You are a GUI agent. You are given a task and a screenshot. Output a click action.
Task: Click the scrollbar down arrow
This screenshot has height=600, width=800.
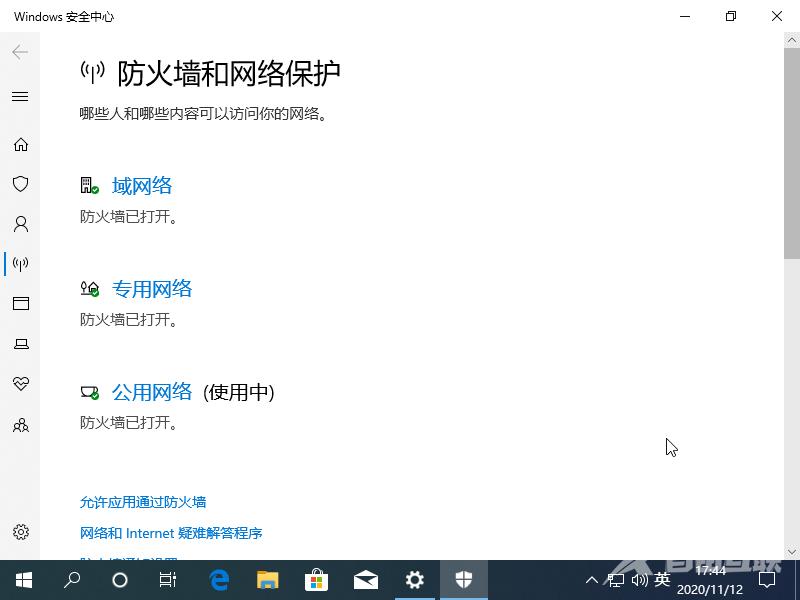[792, 552]
